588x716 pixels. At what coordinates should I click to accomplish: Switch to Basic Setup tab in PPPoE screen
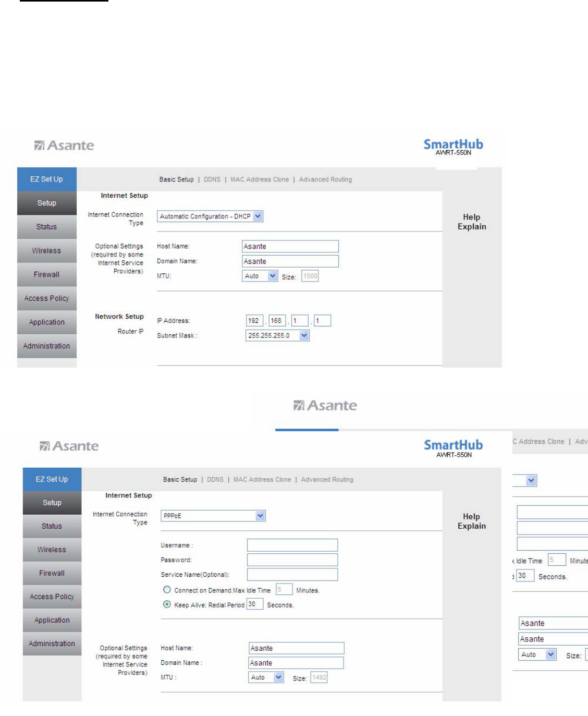pyautogui.click(x=180, y=480)
